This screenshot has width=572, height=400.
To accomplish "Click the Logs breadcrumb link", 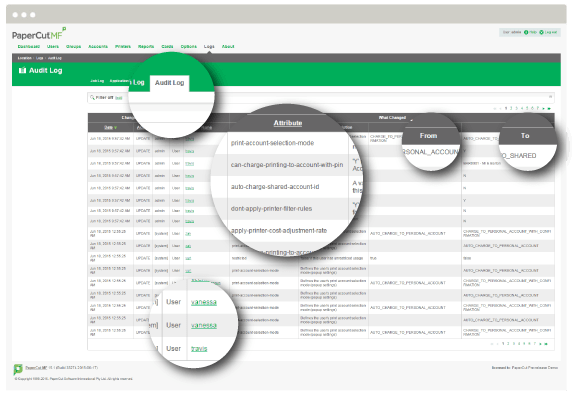I will pyautogui.click(x=39, y=58).
